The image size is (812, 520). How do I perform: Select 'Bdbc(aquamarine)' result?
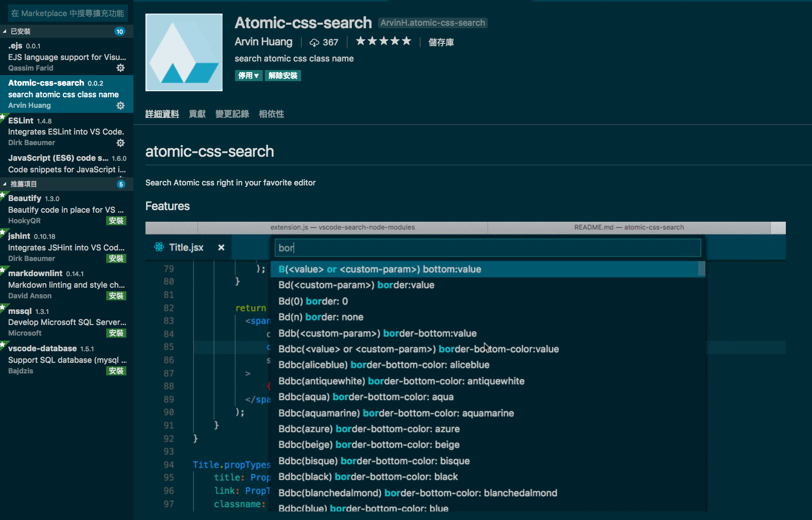(x=488, y=413)
